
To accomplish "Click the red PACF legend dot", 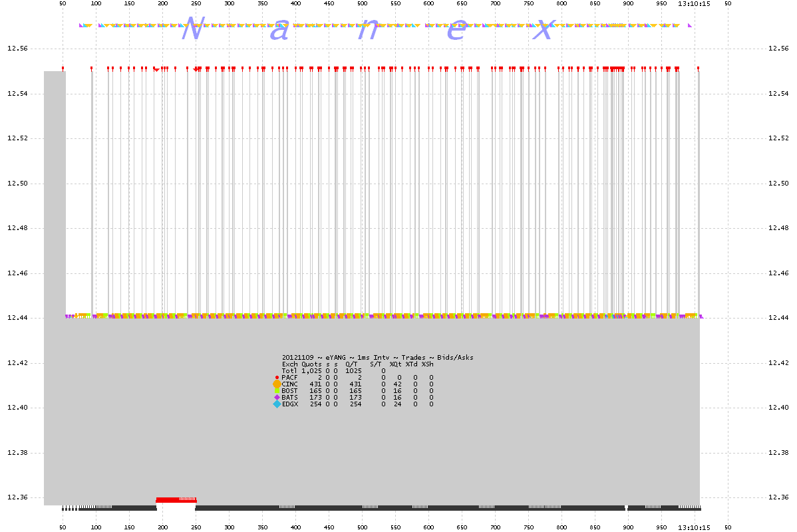I will [277, 378].
